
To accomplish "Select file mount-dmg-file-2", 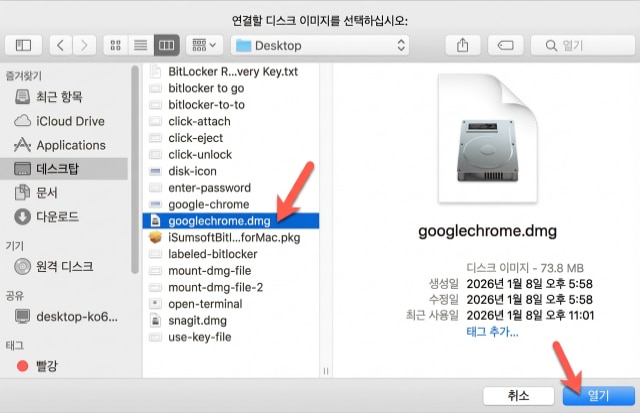I will pyautogui.click(x=231, y=287).
